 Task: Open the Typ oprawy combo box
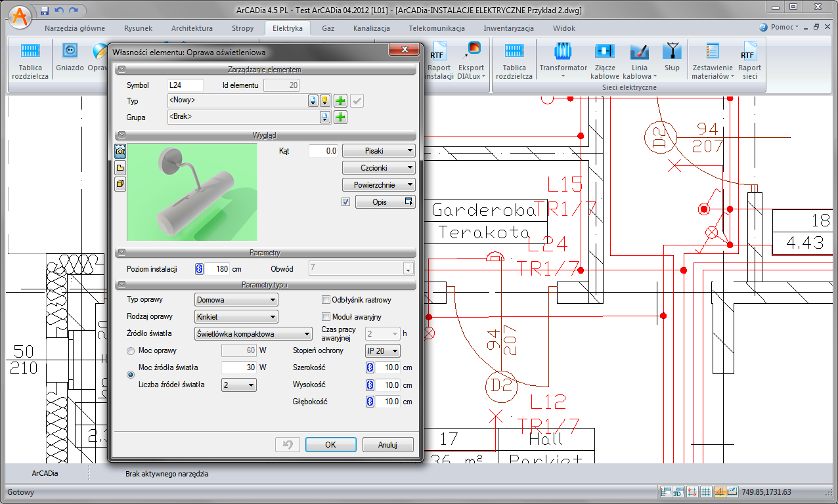tap(236, 300)
